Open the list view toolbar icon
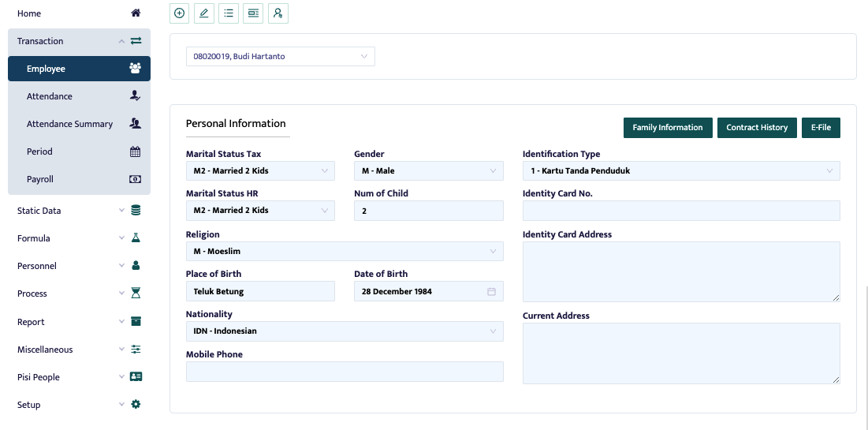Viewport: 868px width, 430px height. [229, 13]
